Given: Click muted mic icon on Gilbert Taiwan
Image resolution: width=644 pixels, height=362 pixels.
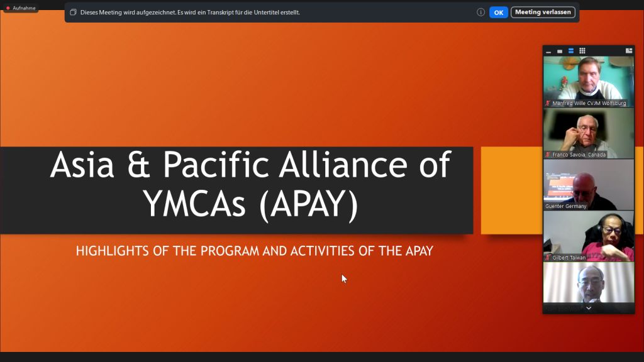Looking at the screenshot, I should coord(548,258).
